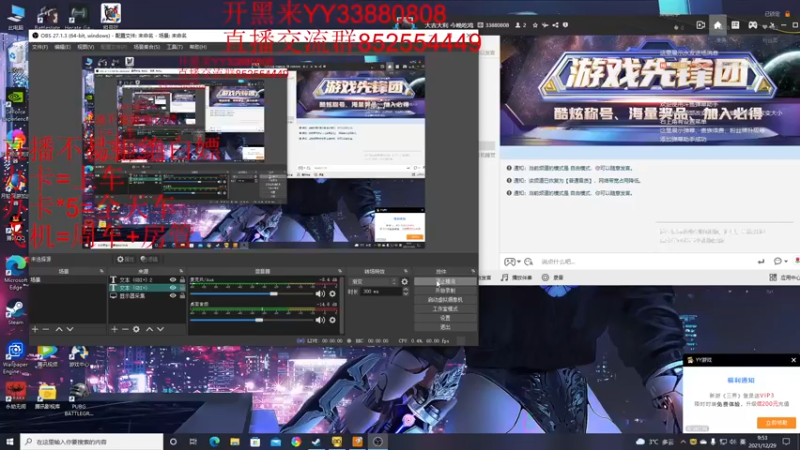Click the Windows taskbar search box
Viewport: 800px width, 450px height.
[x=92, y=442]
